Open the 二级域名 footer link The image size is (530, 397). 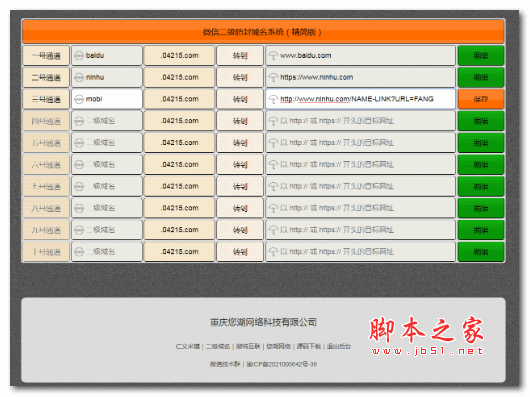[x=218, y=346]
